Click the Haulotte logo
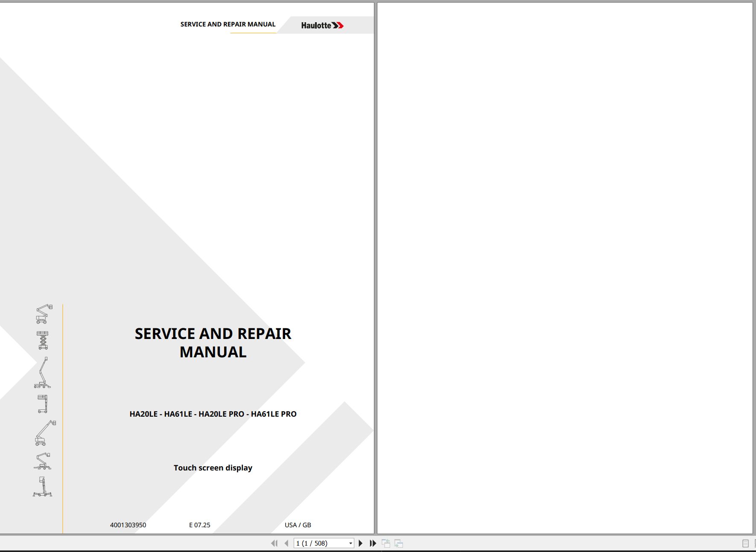Viewport: 756px width, 552px height. 322,26
